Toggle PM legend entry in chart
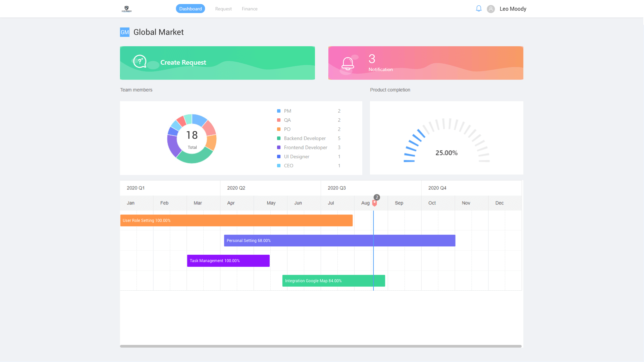Image resolution: width=644 pixels, height=362 pixels. [x=287, y=111]
